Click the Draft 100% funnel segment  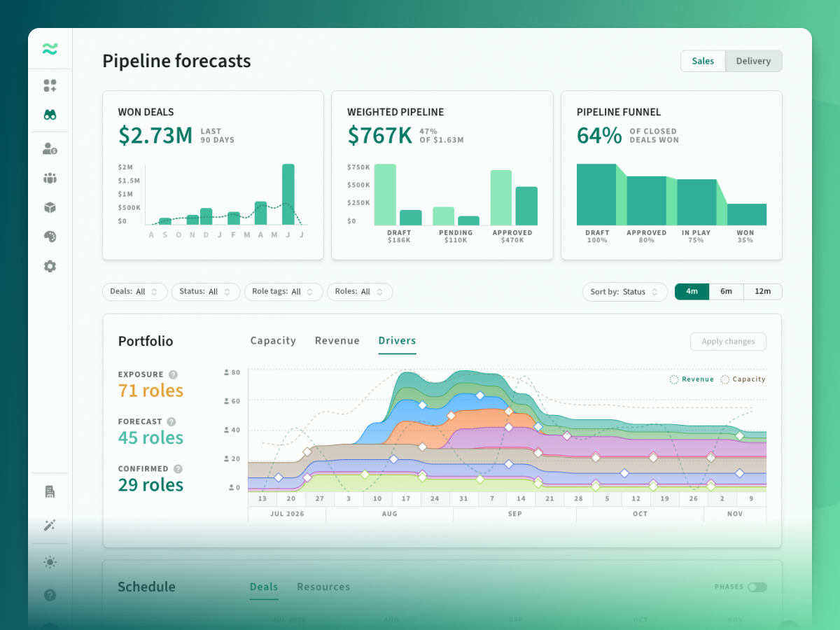click(x=596, y=195)
